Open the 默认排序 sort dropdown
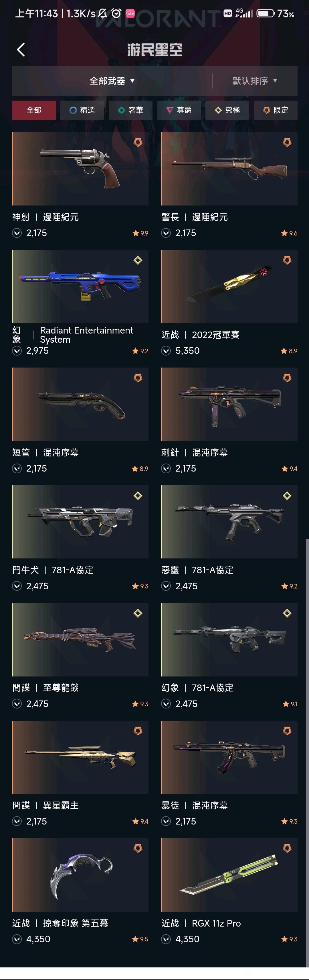Screen dimensions: 309x980 pos(255,81)
